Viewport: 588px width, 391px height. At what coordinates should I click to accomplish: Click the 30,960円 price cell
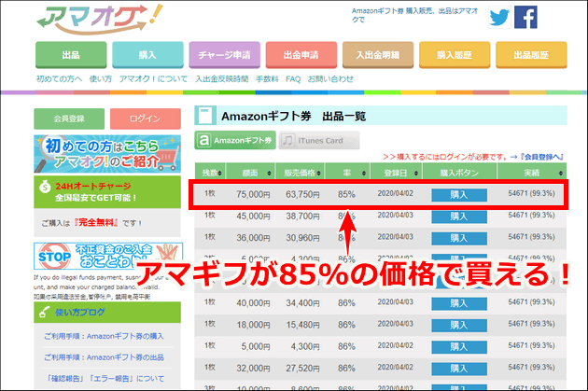click(302, 238)
